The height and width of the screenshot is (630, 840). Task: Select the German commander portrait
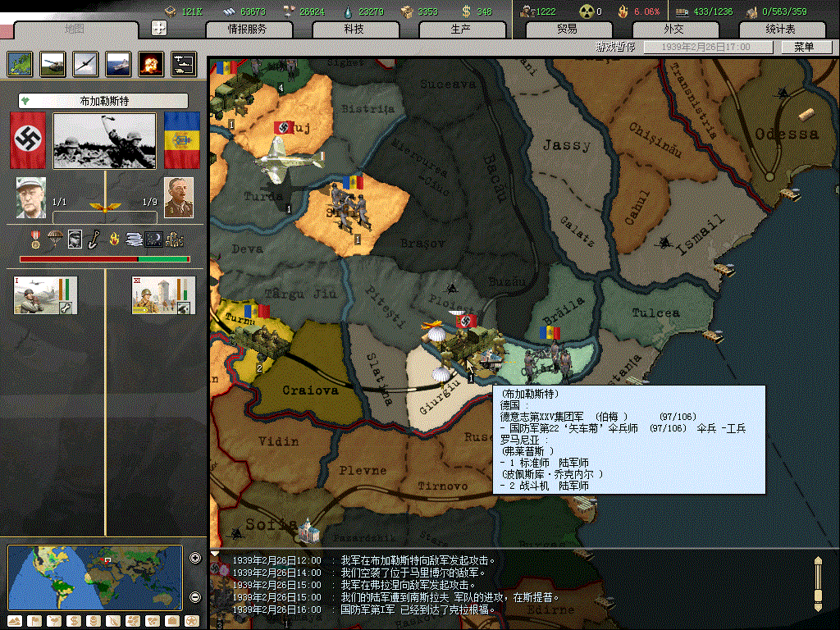(31, 198)
